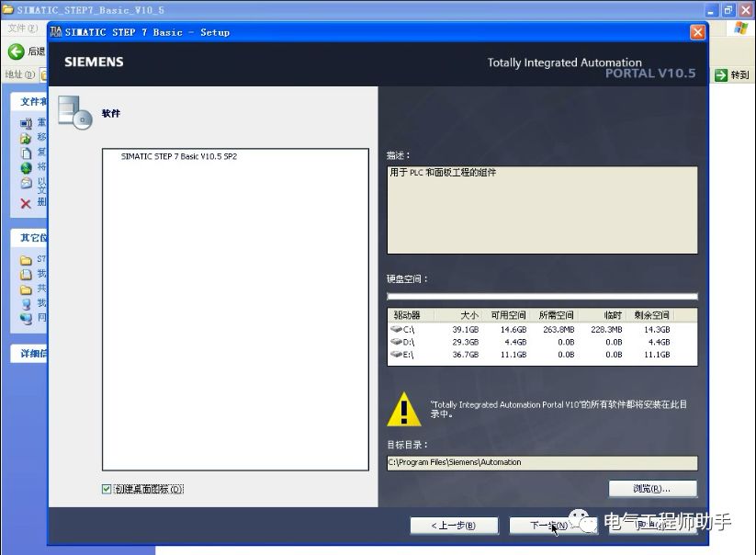
Task: Click the yellow warning triangle icon
Action: [404, 410]
